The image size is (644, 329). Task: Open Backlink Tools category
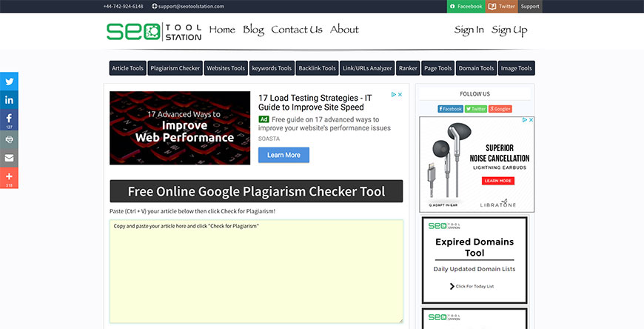click(317, 68)
